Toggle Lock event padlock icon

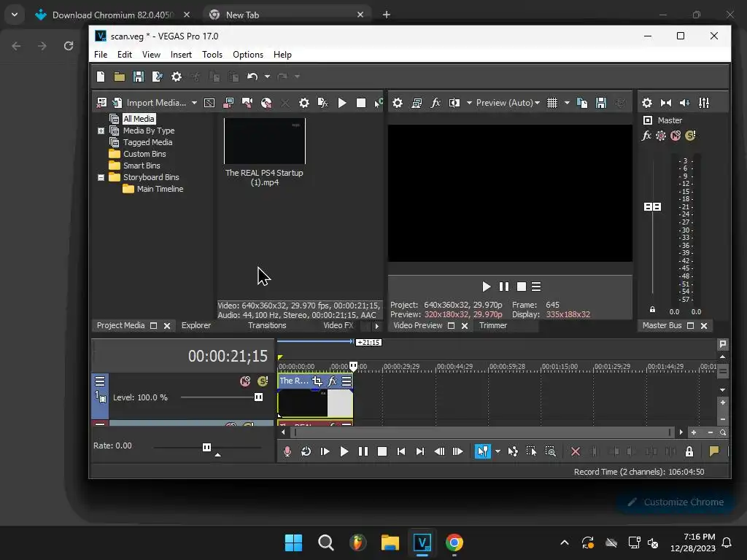point(689,451)
